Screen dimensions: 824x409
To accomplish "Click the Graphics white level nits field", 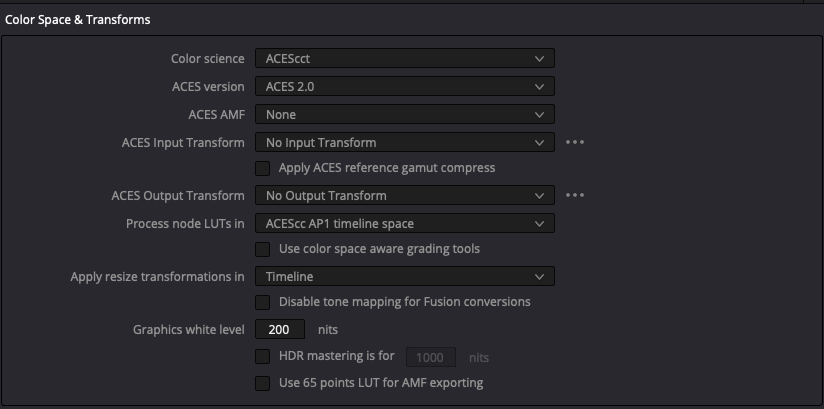I will click(x=280, y=329).
